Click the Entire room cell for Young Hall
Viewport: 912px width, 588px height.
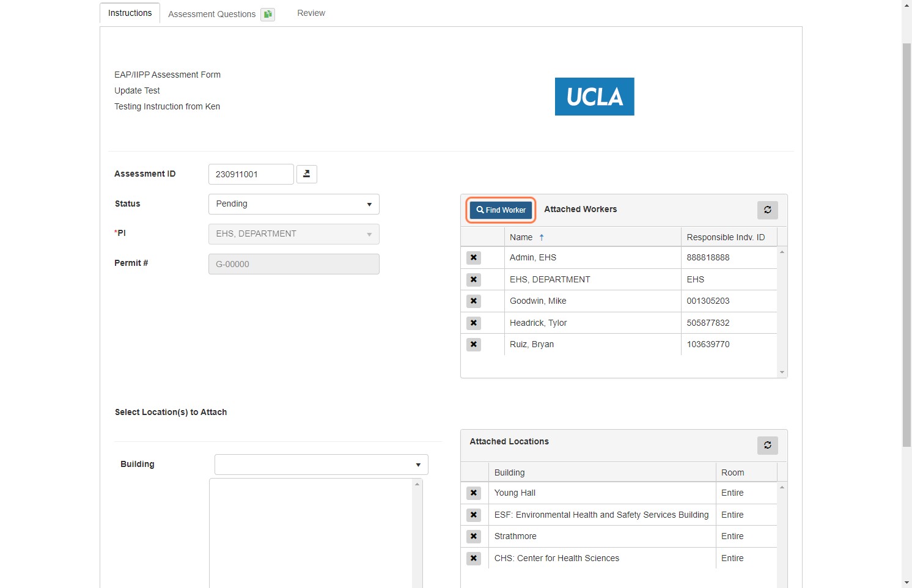[x=746, y=493]
